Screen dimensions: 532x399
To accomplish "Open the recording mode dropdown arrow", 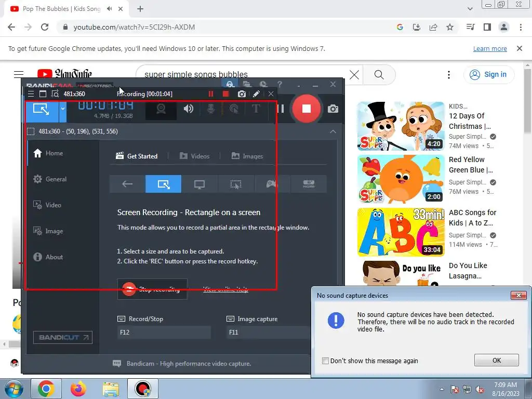I will pyautogui.click(x=63, y=109).
